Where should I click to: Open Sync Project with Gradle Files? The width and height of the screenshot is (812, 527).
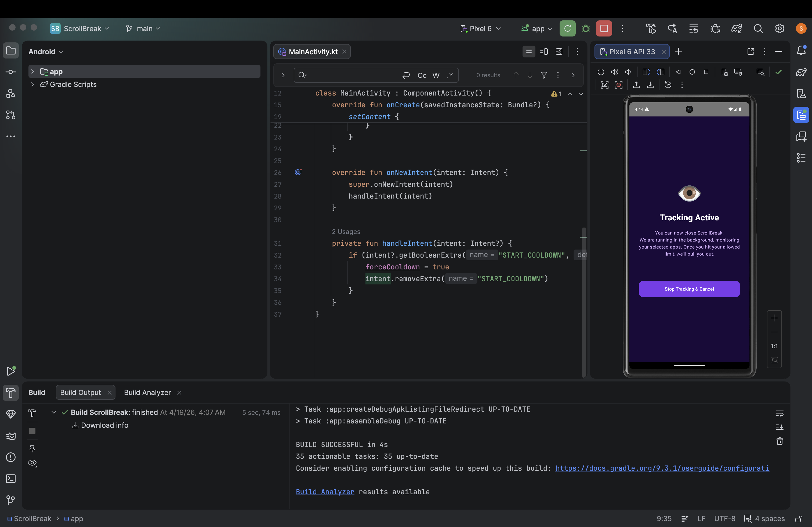tap(737, 29)
